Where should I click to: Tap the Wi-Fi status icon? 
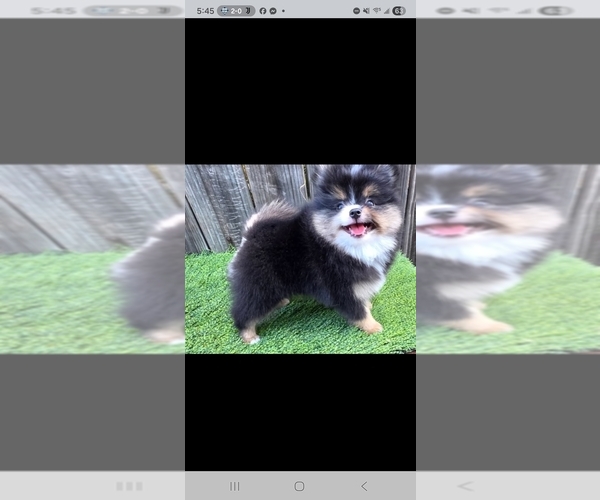[377, 11]
